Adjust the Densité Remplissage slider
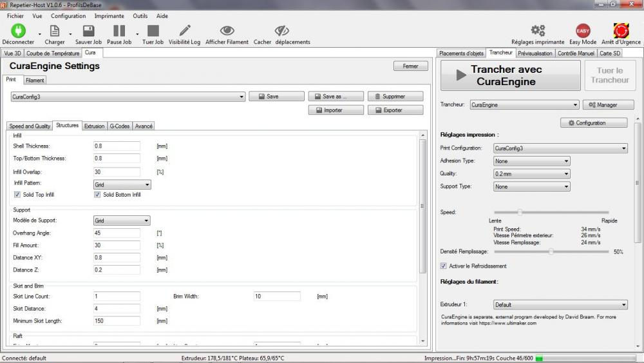Screen dimensions: 644x363 (551, 251)
